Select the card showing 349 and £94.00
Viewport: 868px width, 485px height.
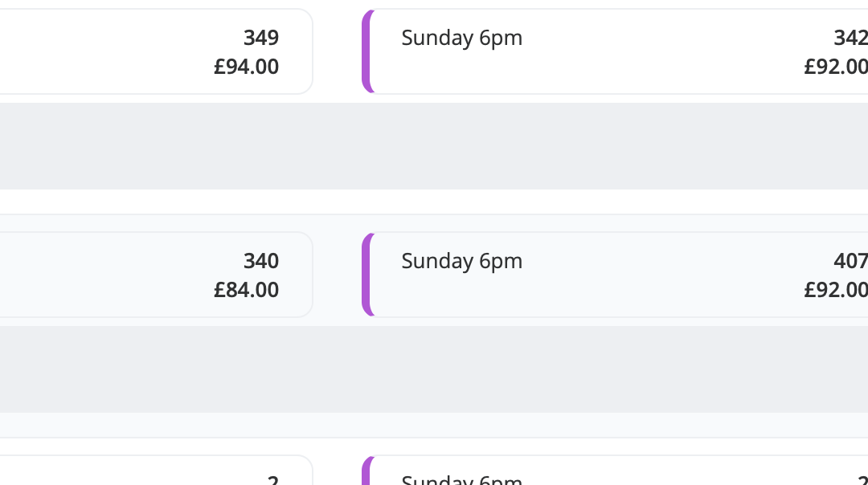(156, 51)
